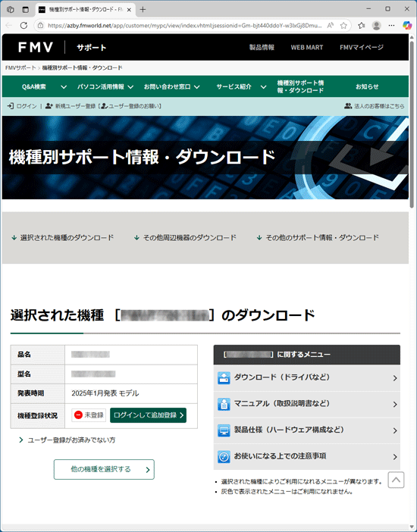Jump to 選択された機種のダウンロード anchor
This screenshot has height=532, width=417.
pyautogui.click(x=67, y=238)
